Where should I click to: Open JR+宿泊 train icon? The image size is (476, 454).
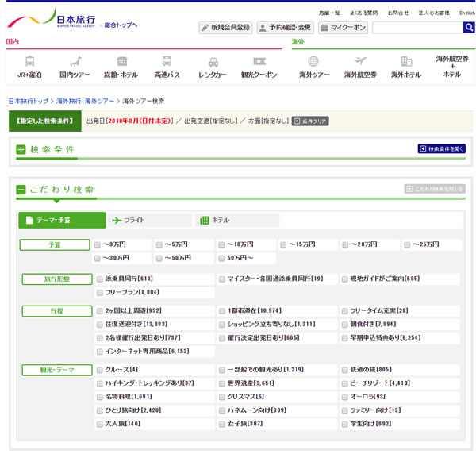pos(29,62)
